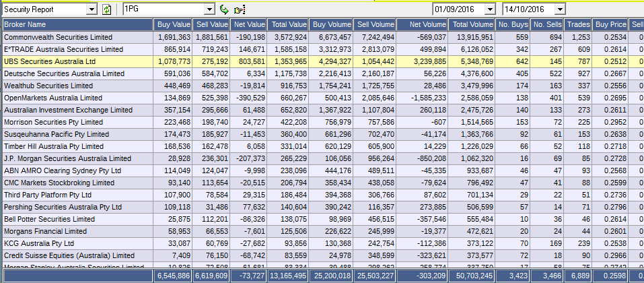Select ABN AMRO Clearing Sydney Pty Ltd row
Screen dimensions: 644x283
click(x=322, y=170)
